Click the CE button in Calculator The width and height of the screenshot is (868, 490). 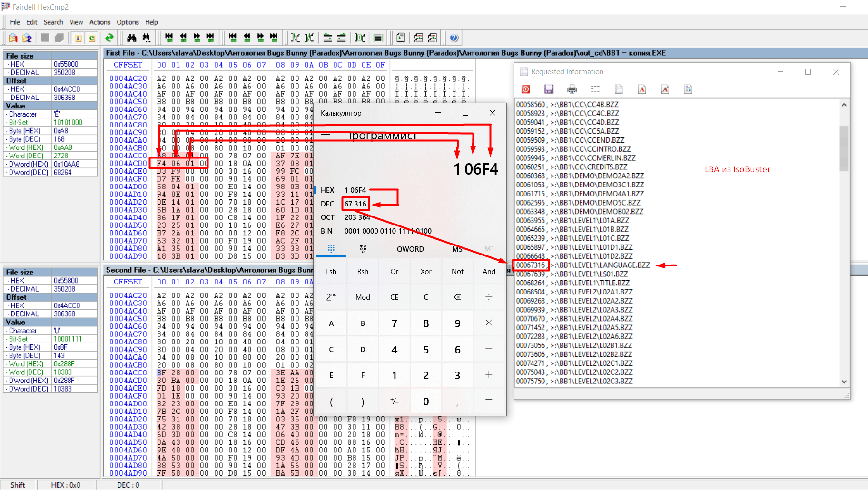(x=395, y=297)
